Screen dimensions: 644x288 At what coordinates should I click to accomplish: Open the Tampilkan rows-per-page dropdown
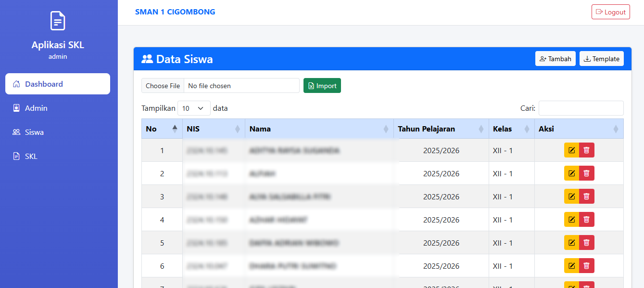[x=194, y=108]
